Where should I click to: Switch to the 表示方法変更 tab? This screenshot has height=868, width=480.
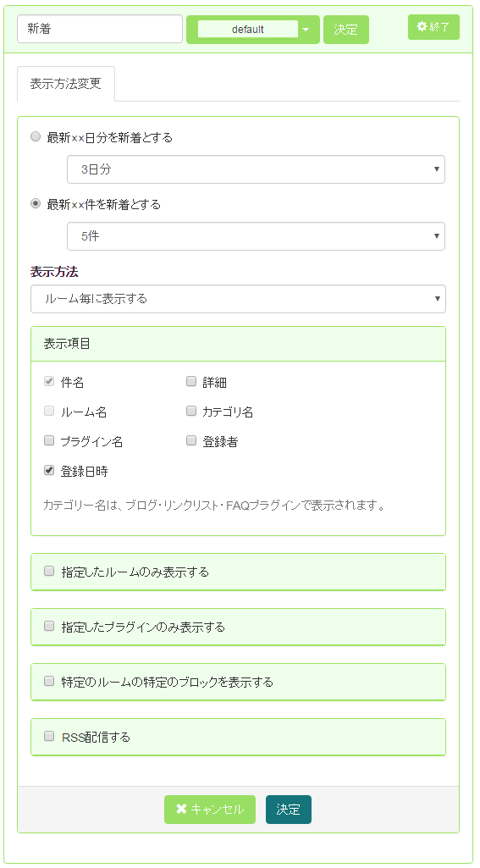[x=66, y=84]
